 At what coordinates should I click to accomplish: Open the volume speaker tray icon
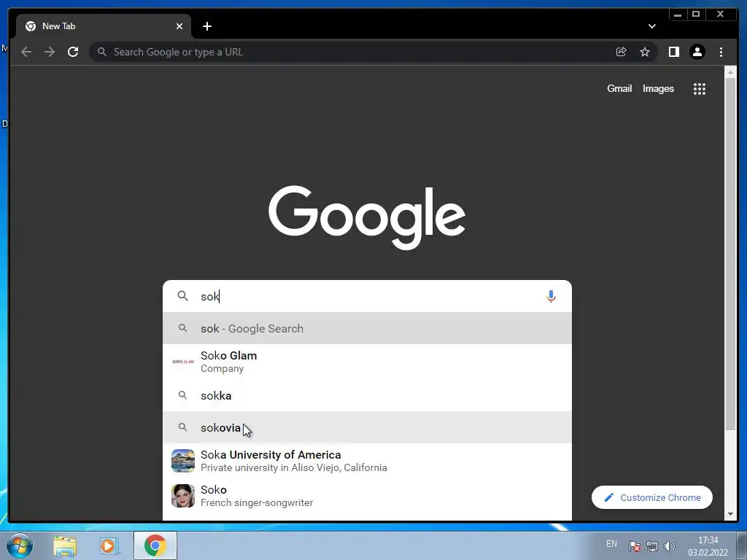tap(670, 546)
